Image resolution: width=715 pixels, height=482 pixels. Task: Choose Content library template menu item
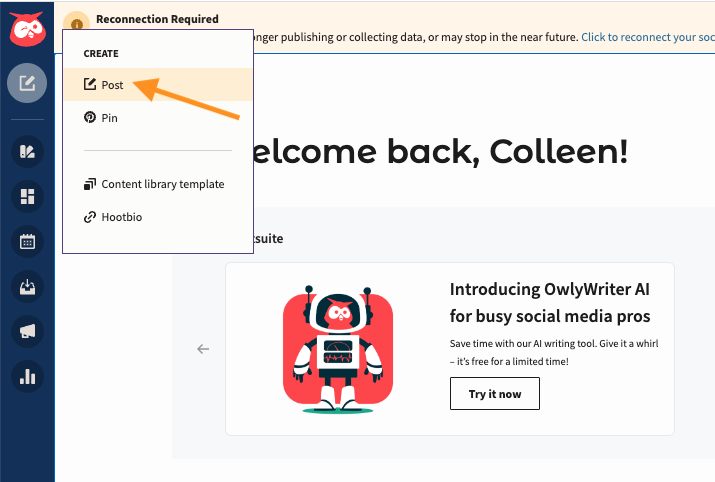162,184
